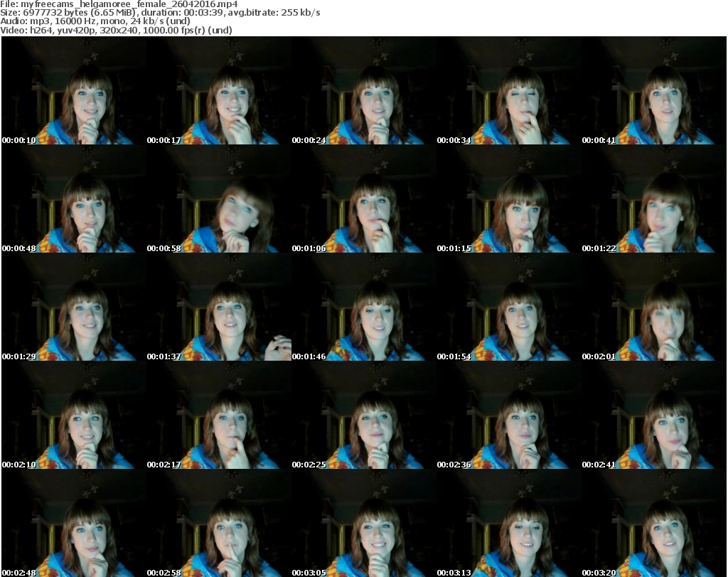Click the Audio mp3 16000 Hz info line
Viewport: 728px width, 577px height.
(x=95, y=21)
